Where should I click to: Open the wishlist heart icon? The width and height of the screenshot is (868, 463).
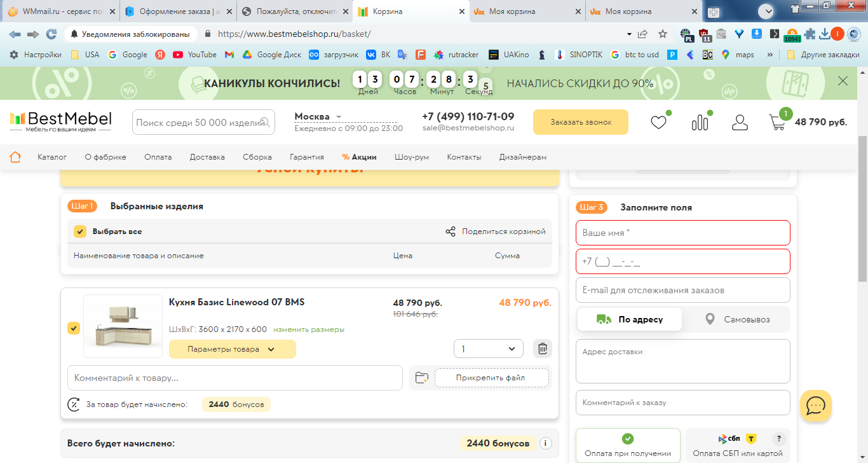pyautogui.click(x=658, y=122)
